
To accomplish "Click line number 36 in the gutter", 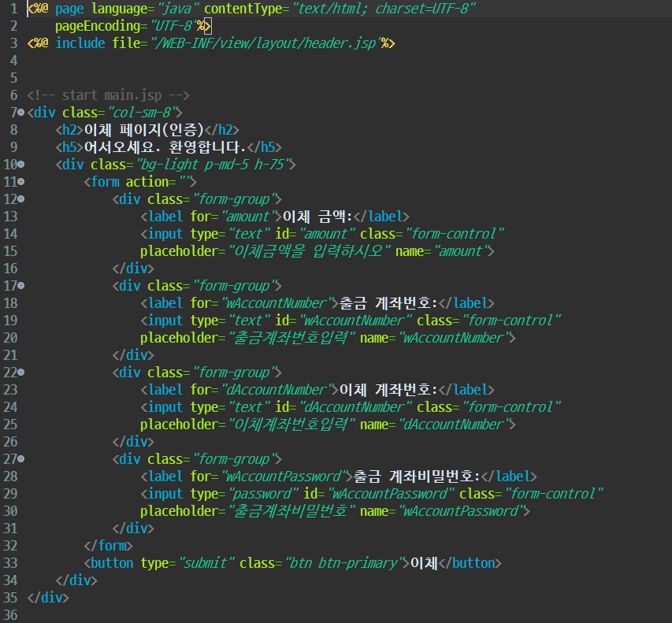I will pyautogui.click(x=10, y=615).
